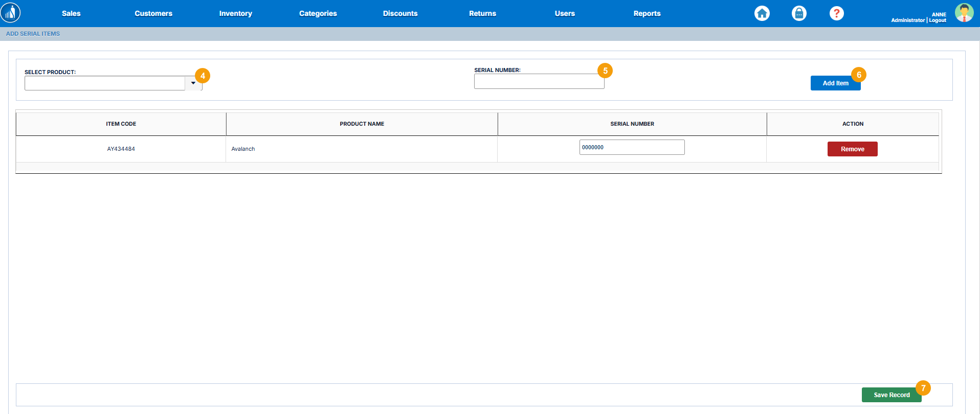Go to the Home icon
This screenshot has width=980, height=414.
[x=762, y=13]
